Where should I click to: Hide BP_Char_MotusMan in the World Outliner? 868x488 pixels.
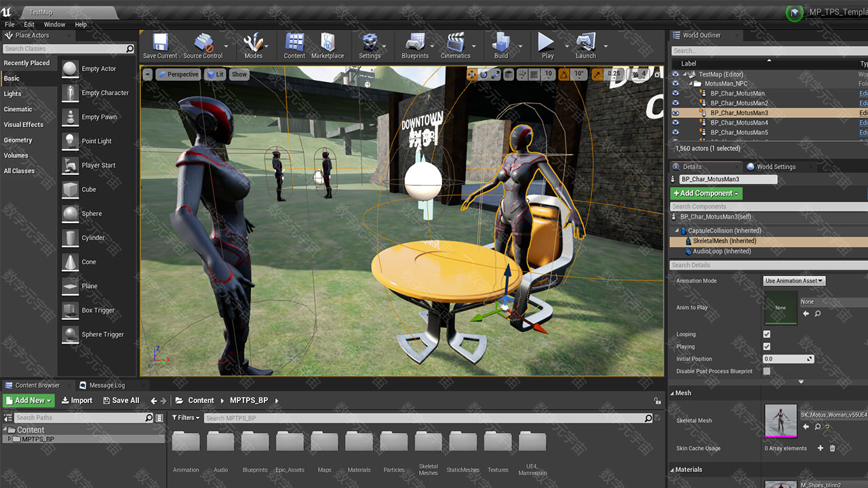click(x=675, y=94)
